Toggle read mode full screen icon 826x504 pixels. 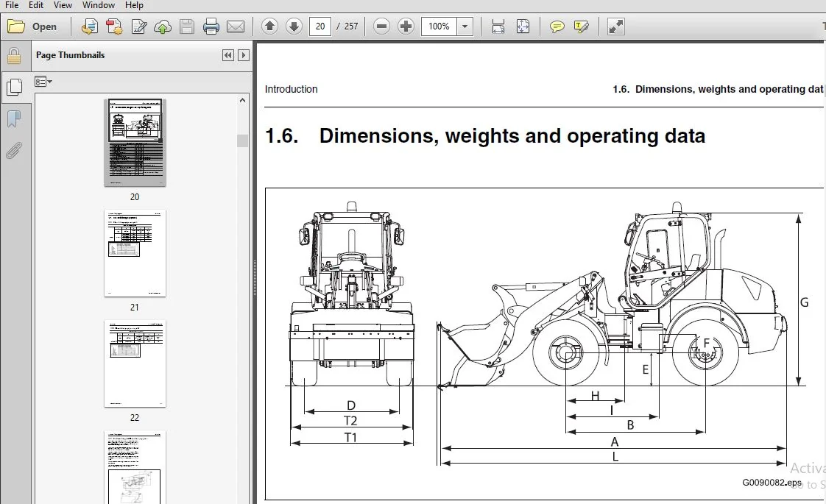[x=615, y=26]
